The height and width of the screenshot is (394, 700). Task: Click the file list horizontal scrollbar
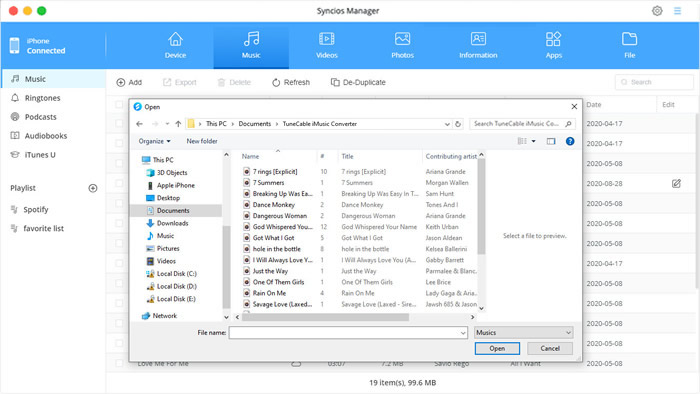point(325,317)
